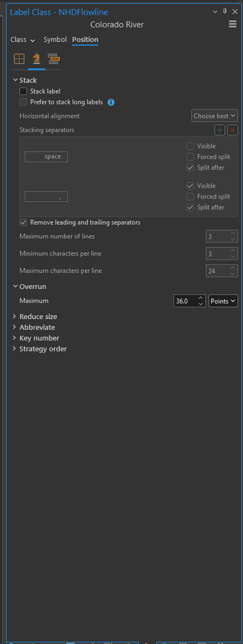The width and height of the screenshot is (243, 644).
Task: Increase Minimum characters per line
Action: 233,251
